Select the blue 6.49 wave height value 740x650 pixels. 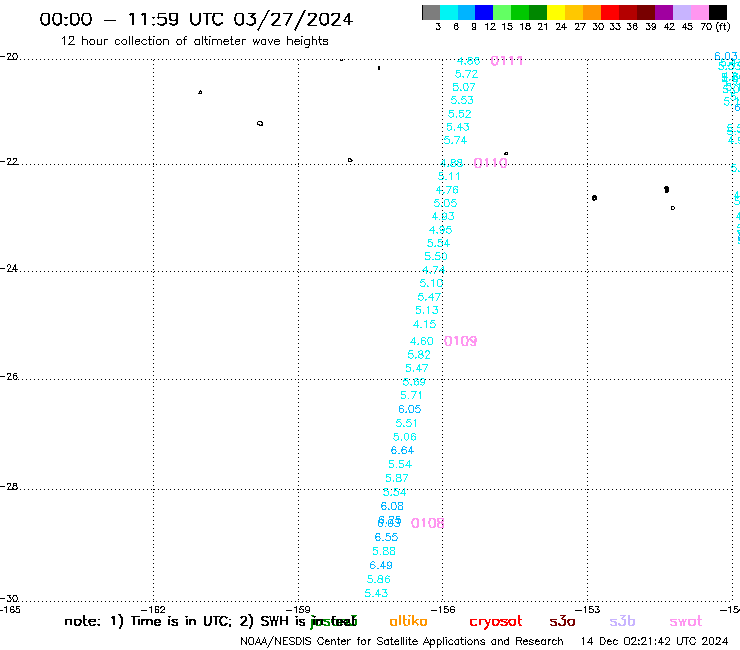381,565
